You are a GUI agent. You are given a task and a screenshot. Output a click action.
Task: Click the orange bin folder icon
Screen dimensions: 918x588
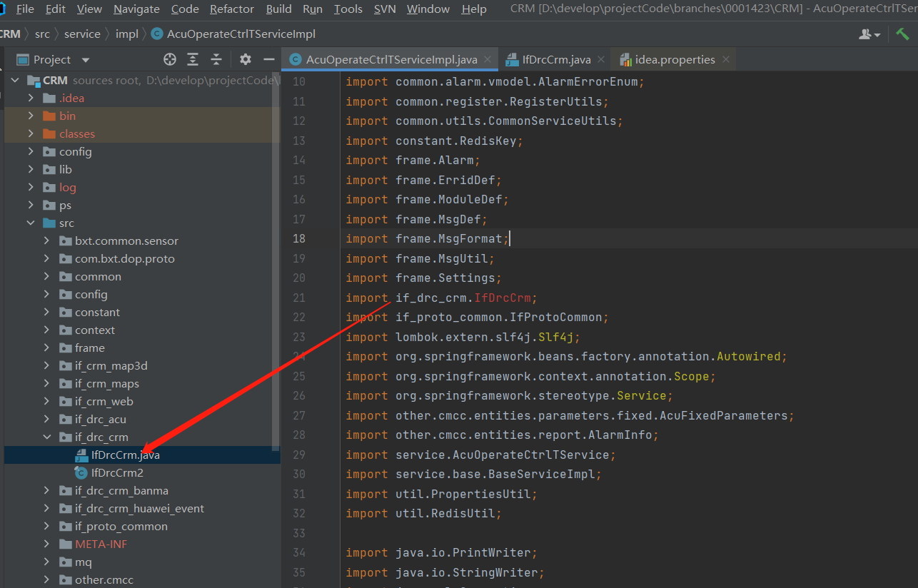click(49, 116)
